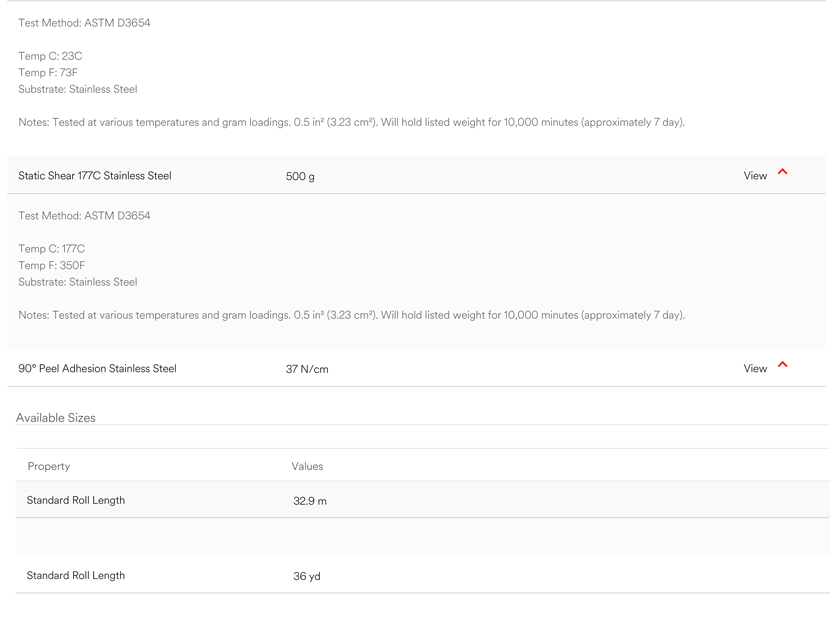Select the Static Shear 177C Stainless Steel label
This screenshot has height=626, width=830.
tap(95, 176)
